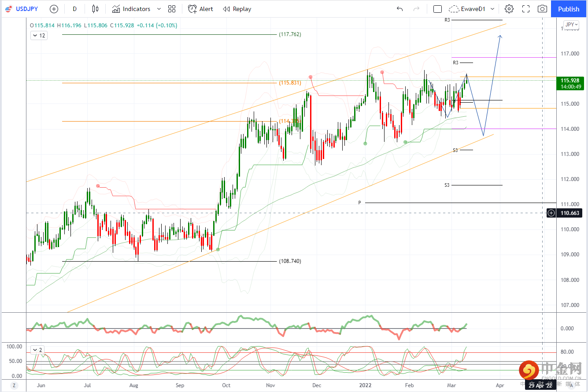Image resolution: width=588 pixels, height=392 pixels.
Task: Take a chart snapshot with camera icon
Action: [x=543, y=9]
